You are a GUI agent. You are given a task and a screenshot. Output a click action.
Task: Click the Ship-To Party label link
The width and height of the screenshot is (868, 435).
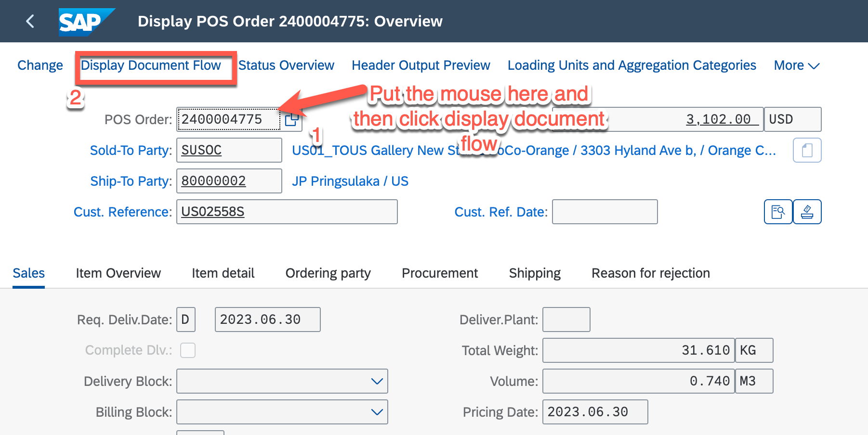click(131, 181)
